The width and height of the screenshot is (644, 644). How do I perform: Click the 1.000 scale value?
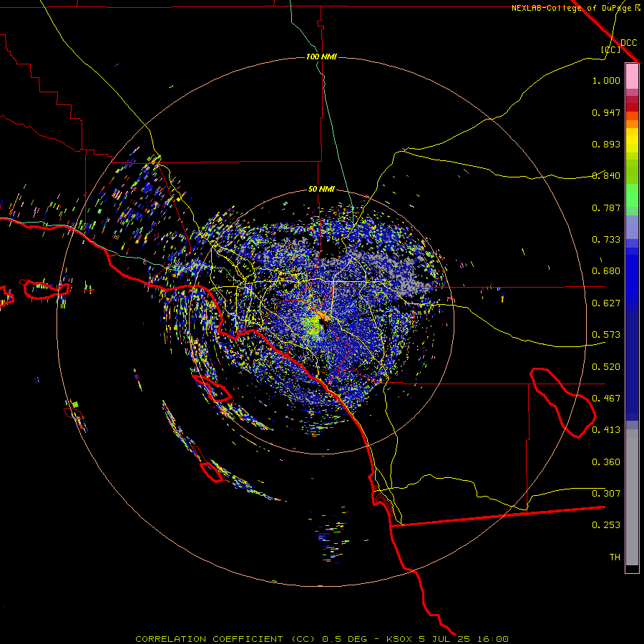[606, 80]
